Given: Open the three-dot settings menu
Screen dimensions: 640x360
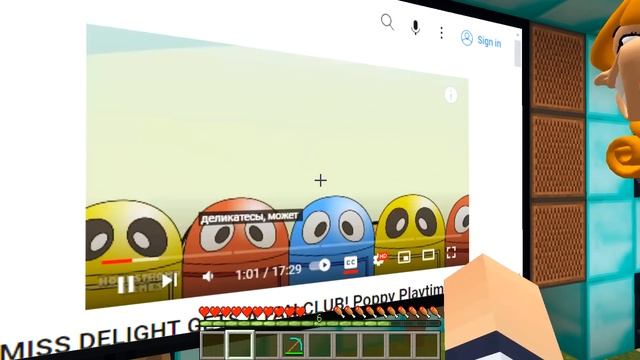Looking at the screenshot, I should coord(442,33).
